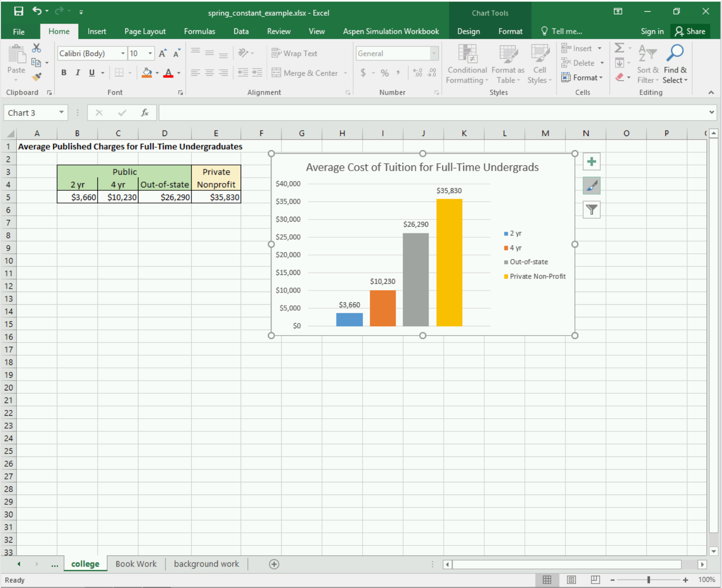Open the Find & Select menu

click(x=675, y=64)
